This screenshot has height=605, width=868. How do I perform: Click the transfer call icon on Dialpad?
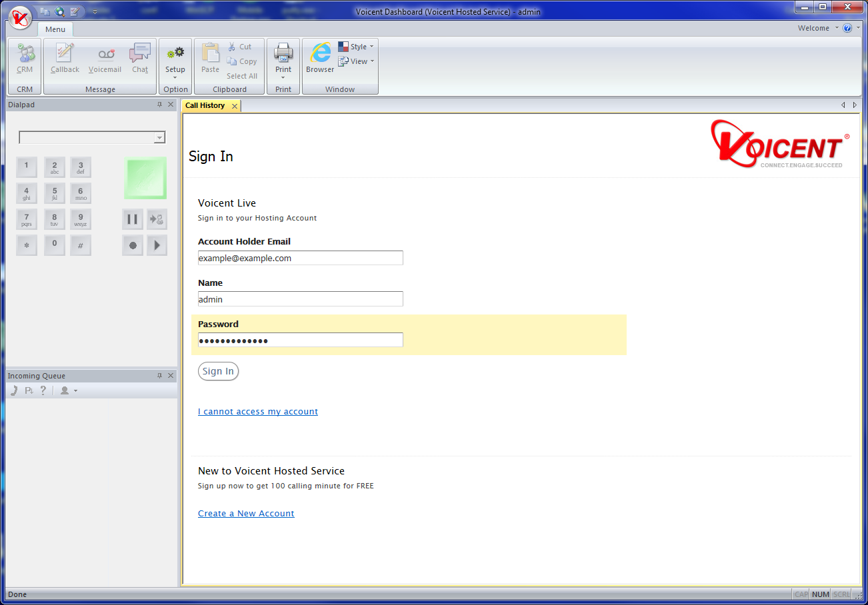157,219
